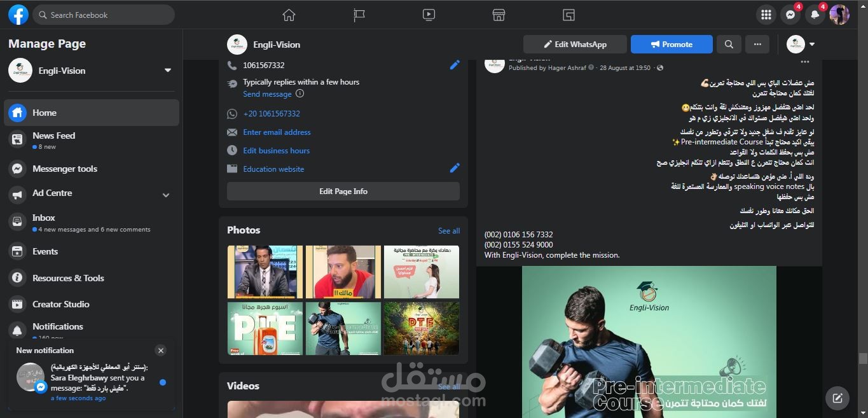Viewport: 868px width, 418px height.
Task: Close the New notification popup
Action: click(x=161, y=351)
